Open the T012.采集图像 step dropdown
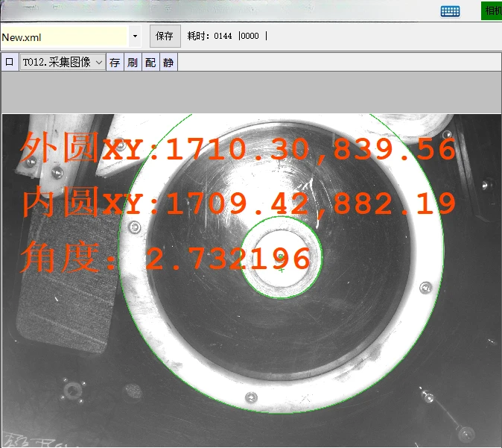 (x=63, y=62)
